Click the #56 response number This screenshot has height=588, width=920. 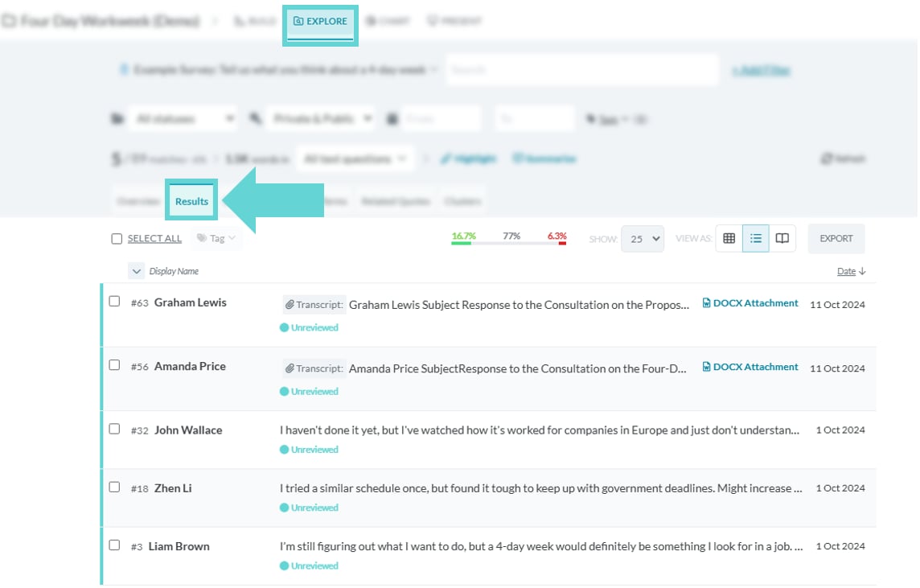coord(140,367)
